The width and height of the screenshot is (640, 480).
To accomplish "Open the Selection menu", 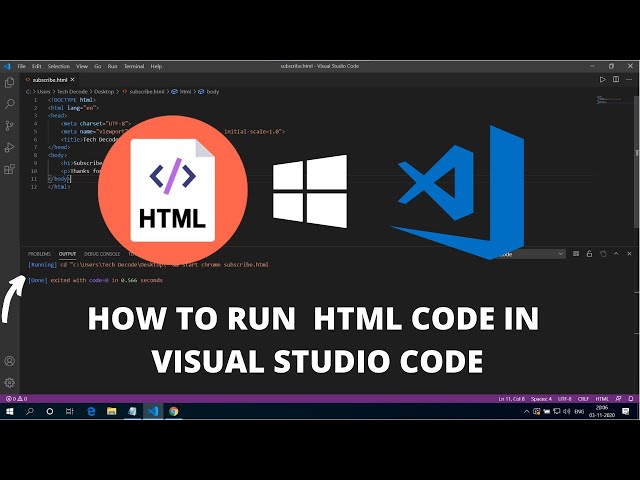I will (59, 66).
